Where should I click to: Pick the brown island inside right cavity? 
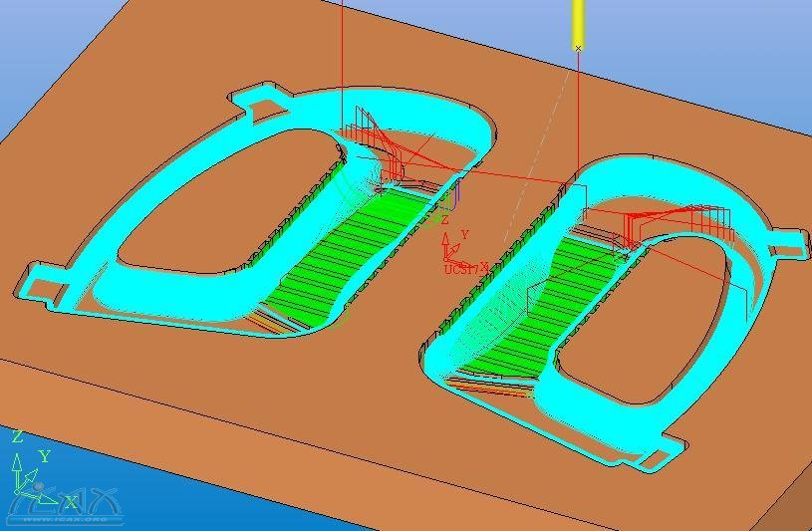click(643, 322)
